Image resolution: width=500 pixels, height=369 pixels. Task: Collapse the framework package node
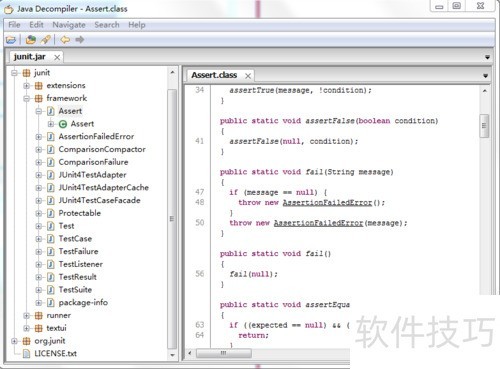click(x=27, y=98)
